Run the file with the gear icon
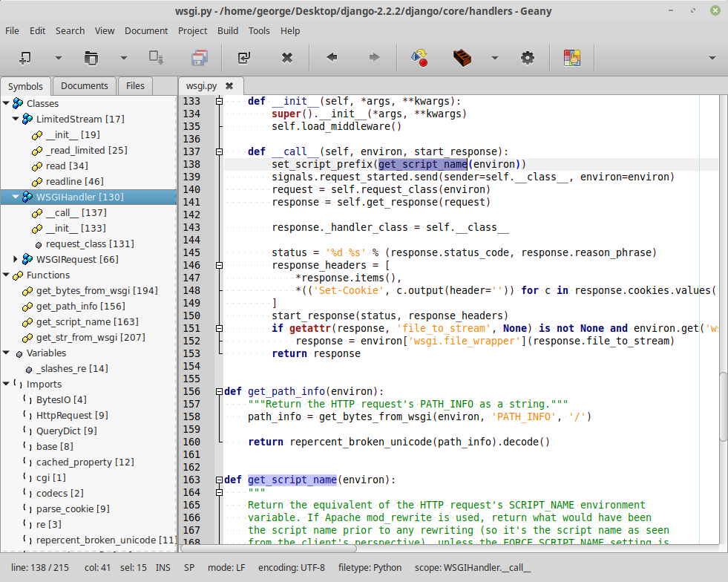The width and height of the screenshot is (728, 582). 528,58
